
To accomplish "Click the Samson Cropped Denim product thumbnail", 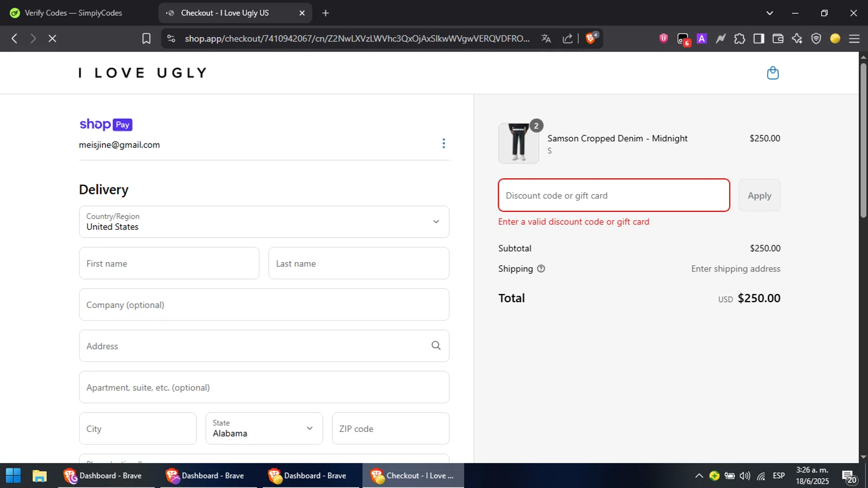I will (518, 143).
